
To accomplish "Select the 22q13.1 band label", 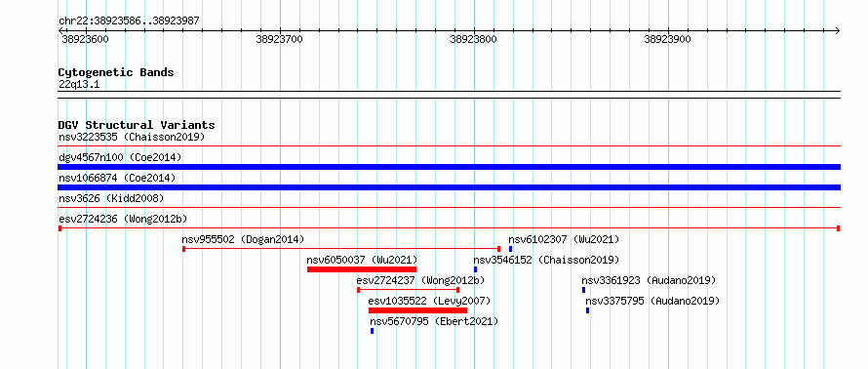I will (79, 85).
